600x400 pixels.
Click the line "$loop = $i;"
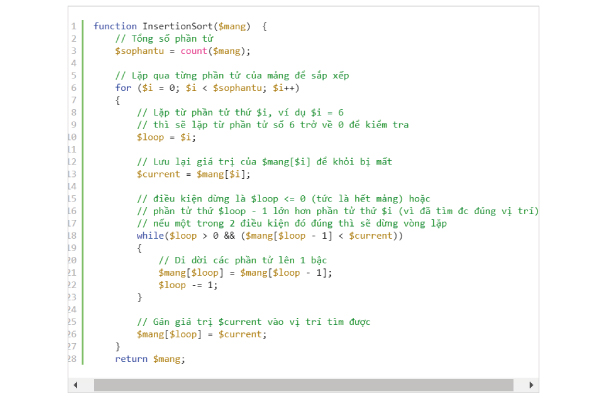coord(167,137)
